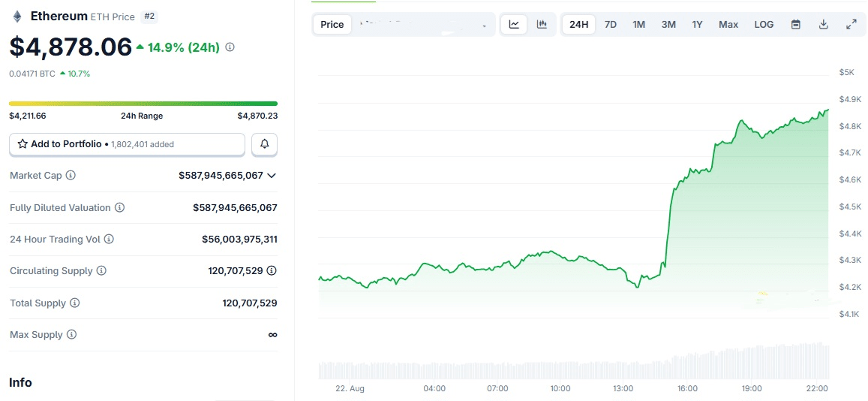
Task: Click the $4,870.23 range high value
Action: (257, 116)
